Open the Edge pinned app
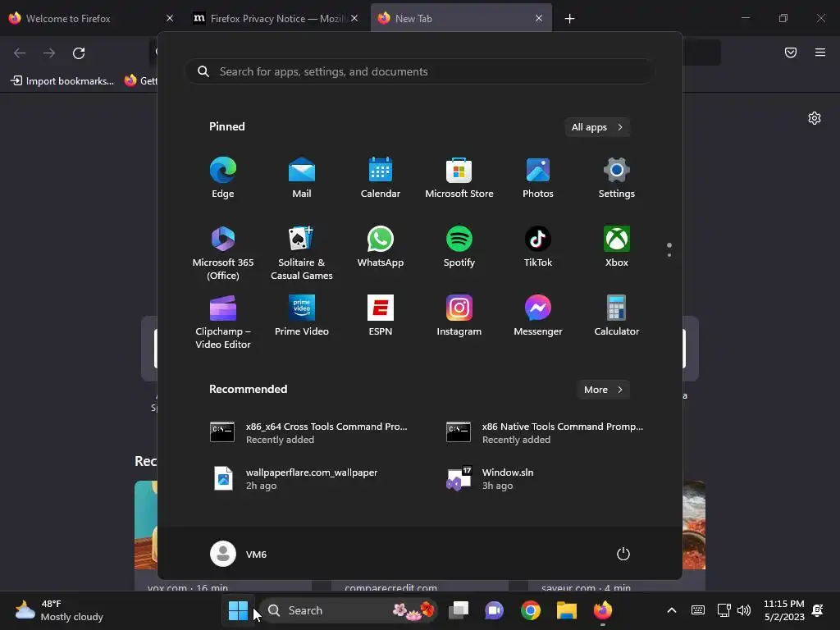The width and height of the screenshot is (840, 630). point(223,178)
